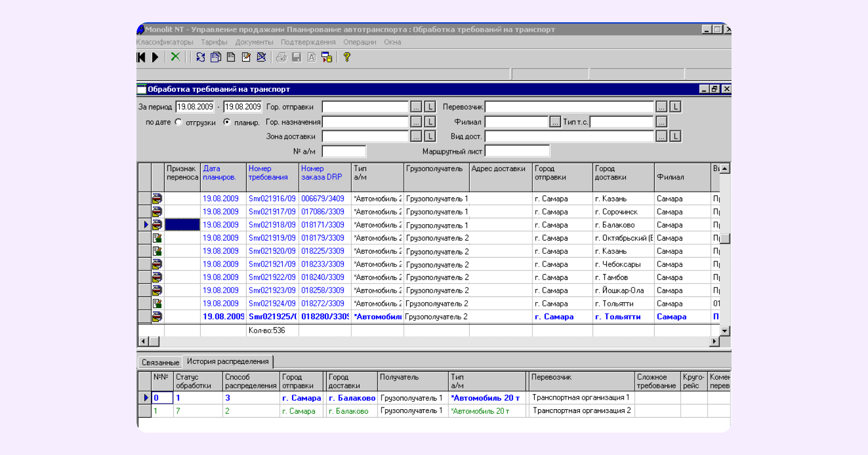
Task: Click status icon of bold Smr021925 row
Action: click(x=157, y=316)
